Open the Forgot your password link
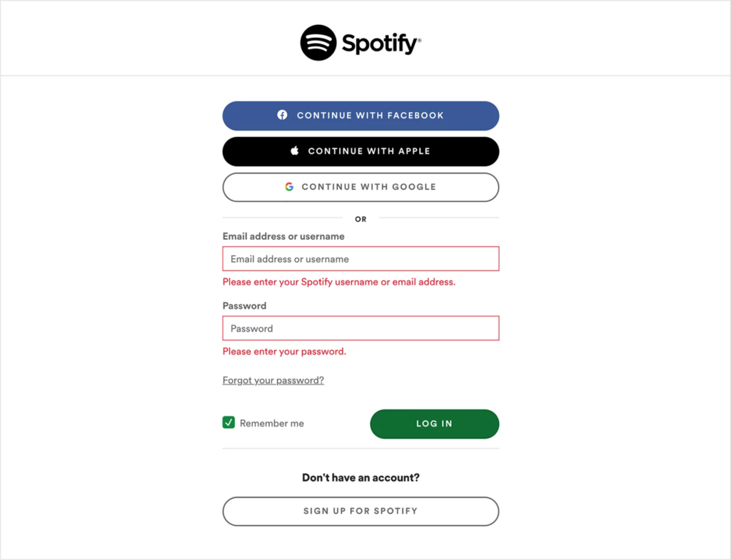The width and height of the screenshot is (731, 560). (273, 380)
